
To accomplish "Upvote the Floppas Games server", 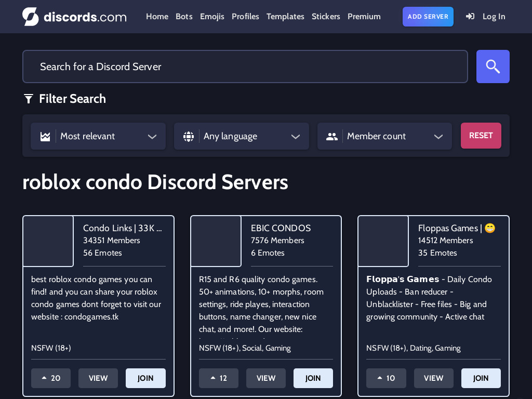I will click(386, 378).
